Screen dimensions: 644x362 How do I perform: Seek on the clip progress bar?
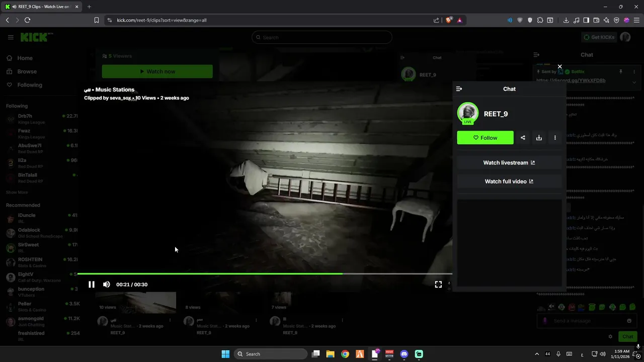pyautogui.click(x=265, y=274)
